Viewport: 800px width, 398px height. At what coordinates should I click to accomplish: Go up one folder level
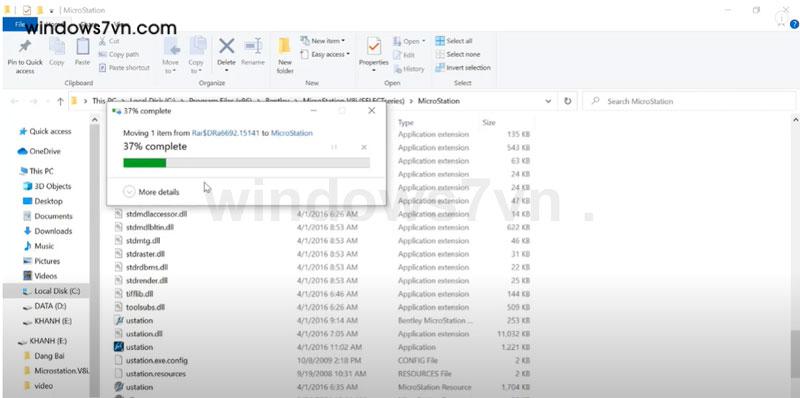point(60,101)
